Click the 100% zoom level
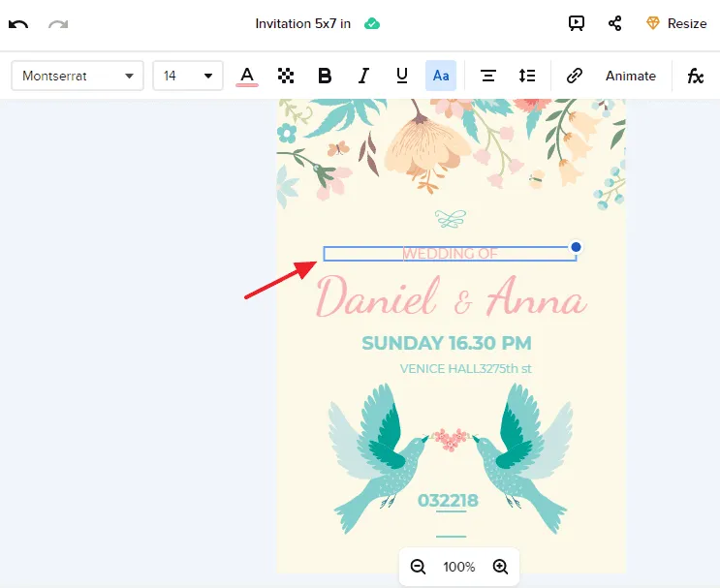The image size is (720, 588). (x=458, y=567)
